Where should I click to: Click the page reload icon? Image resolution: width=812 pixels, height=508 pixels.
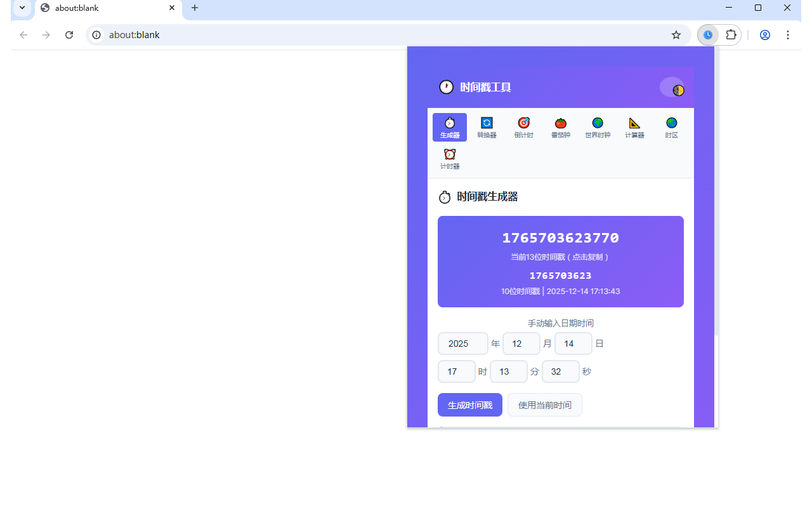tap(69, 35)
